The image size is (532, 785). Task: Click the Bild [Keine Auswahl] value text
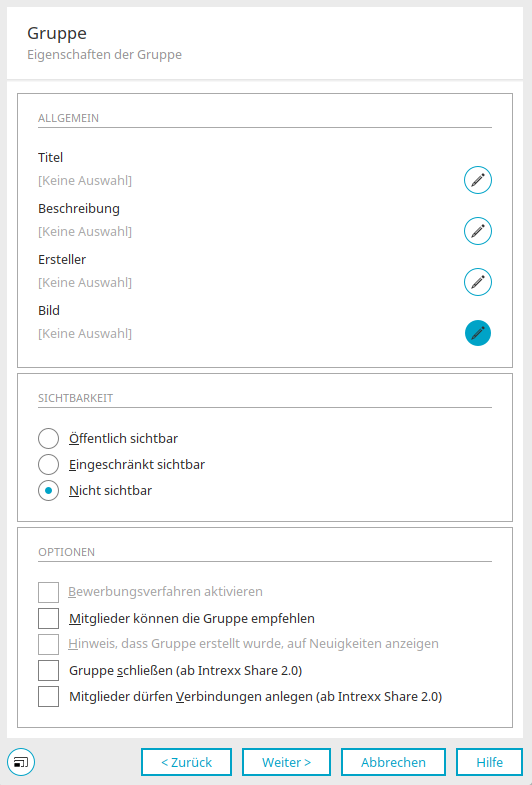(85, 333)
